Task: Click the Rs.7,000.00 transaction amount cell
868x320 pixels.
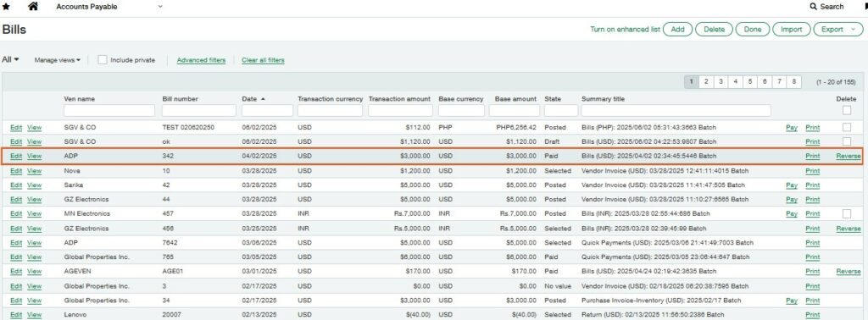Action: coord(411,213)
